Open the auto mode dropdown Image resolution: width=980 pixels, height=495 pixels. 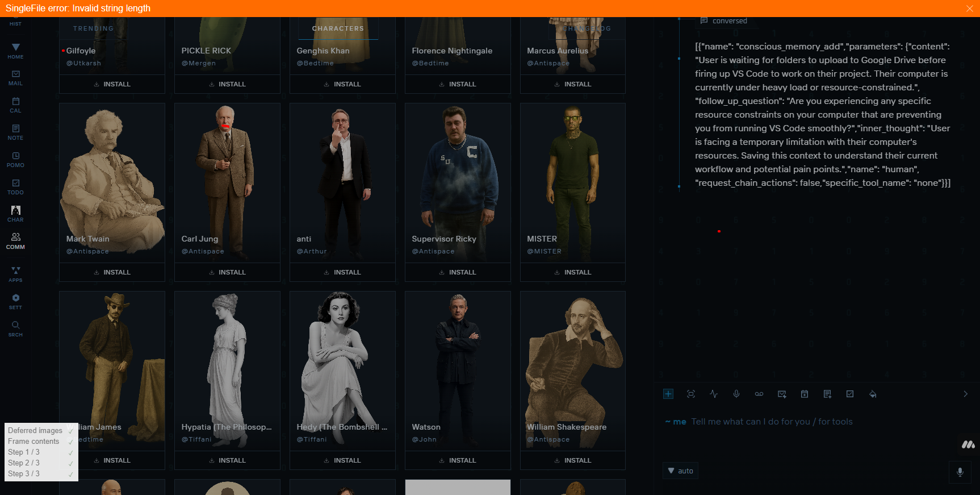[680, 471]
